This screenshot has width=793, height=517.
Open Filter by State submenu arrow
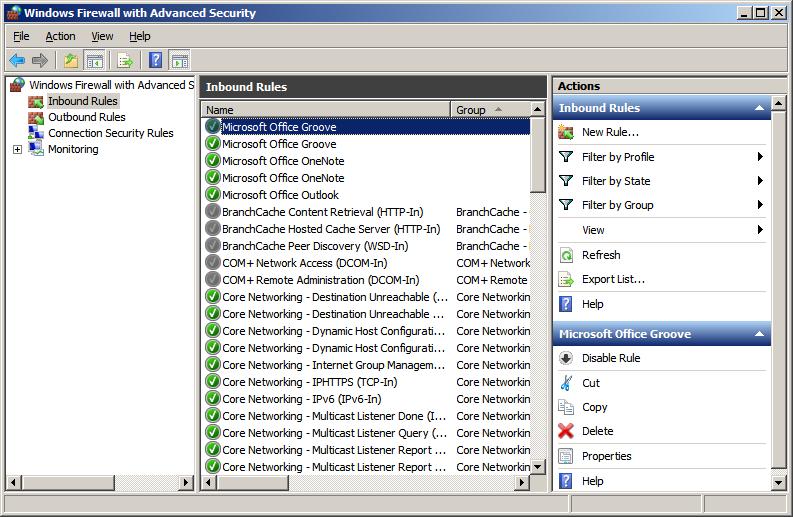coord(760,181)
